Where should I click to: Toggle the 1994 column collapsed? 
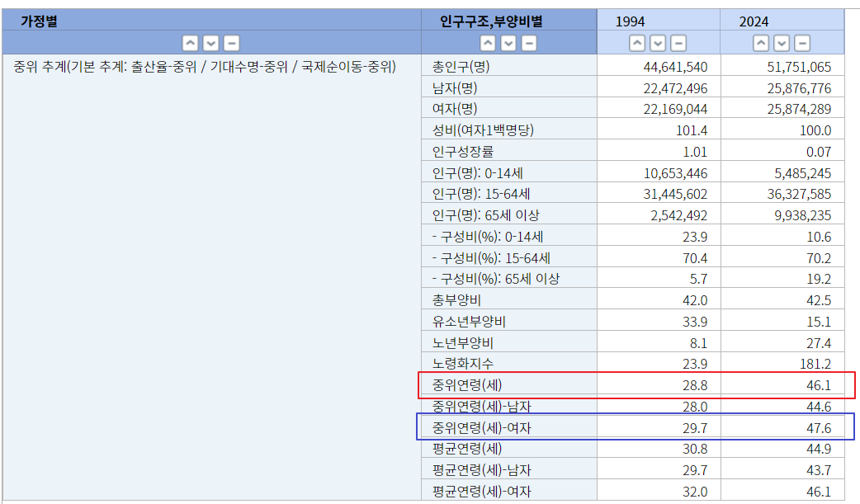[677, 42]
